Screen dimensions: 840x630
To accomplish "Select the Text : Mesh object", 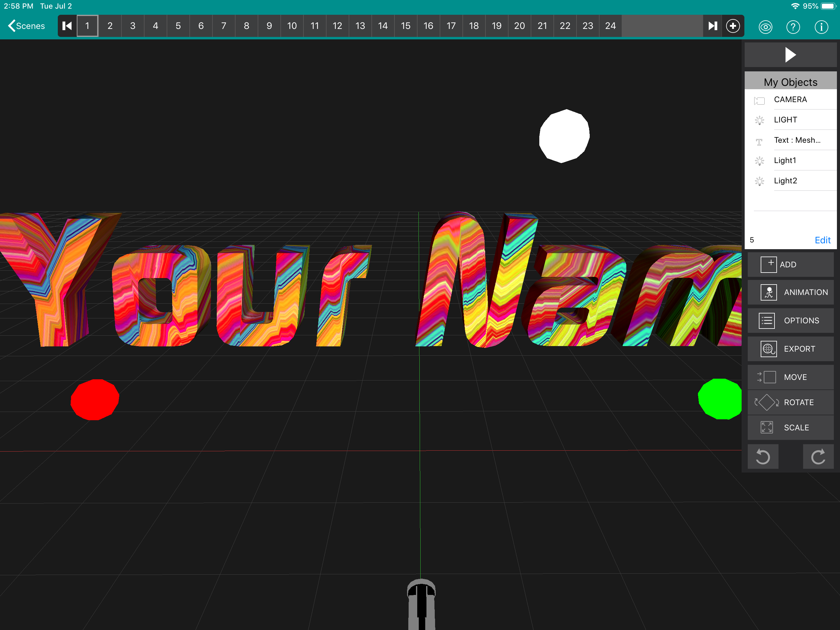I will tap(797, 140).
